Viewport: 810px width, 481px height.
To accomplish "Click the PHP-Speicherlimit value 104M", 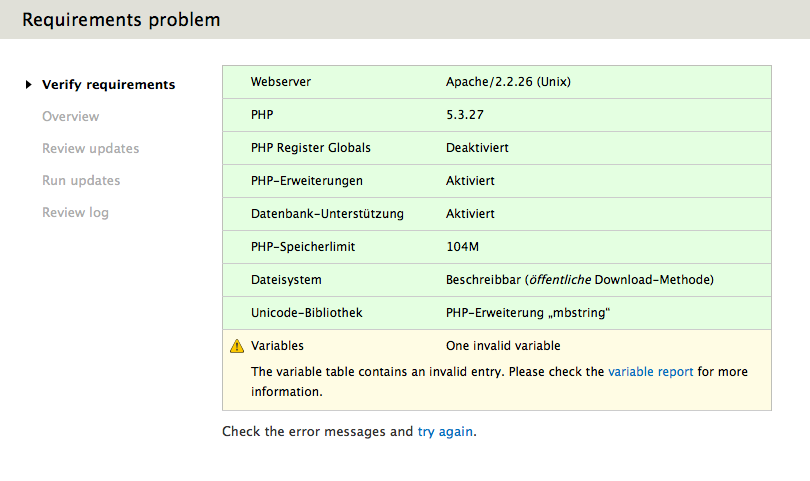I will 462,247.
